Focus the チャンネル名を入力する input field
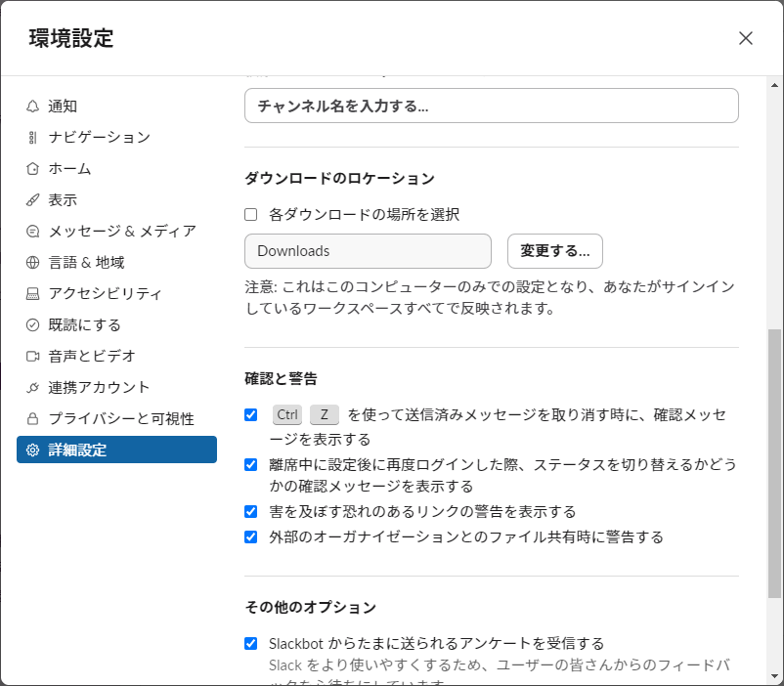 click(x=492, y=106)
